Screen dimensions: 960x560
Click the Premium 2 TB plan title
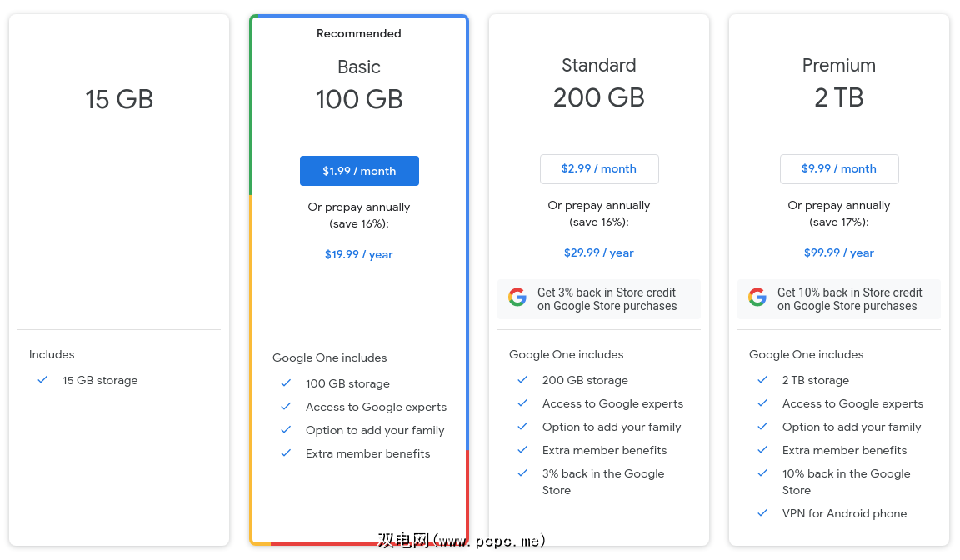tap(839, 83)
